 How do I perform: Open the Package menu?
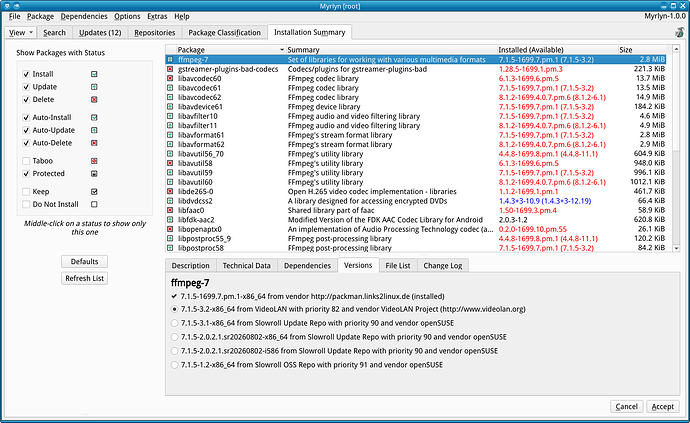point(40,16)
